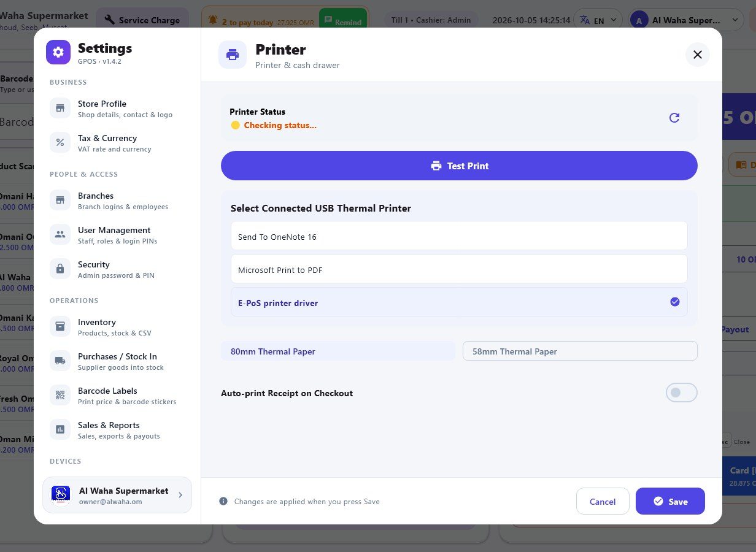Click the date and time '2026-10-05 14:25:14'

click(x=531, y=20)
